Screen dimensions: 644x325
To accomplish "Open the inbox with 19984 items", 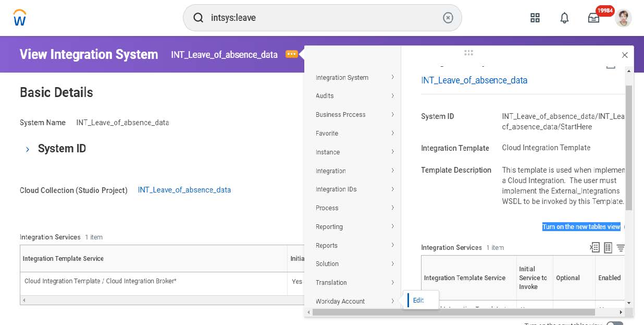I will pos(594,18).
